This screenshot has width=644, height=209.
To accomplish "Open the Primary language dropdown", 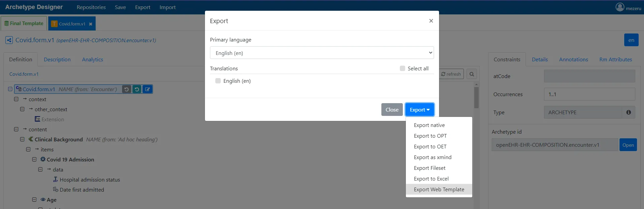I will [x=322, y=53].
